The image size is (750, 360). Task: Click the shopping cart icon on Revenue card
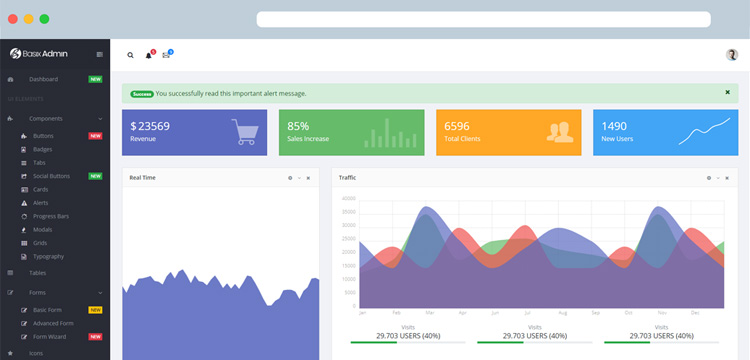point(245,132)
